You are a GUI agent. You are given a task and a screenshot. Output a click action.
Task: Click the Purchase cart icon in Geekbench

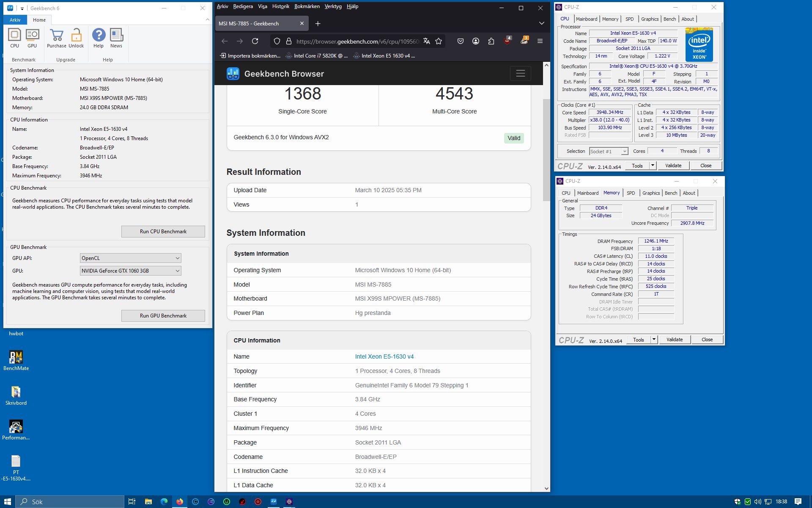pos(57,38)
